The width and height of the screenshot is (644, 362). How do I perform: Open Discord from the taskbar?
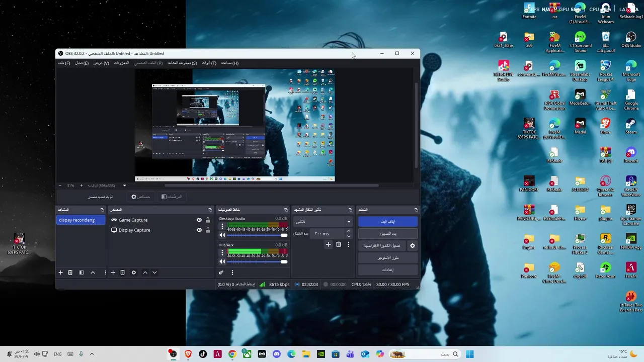pos(276,354)
